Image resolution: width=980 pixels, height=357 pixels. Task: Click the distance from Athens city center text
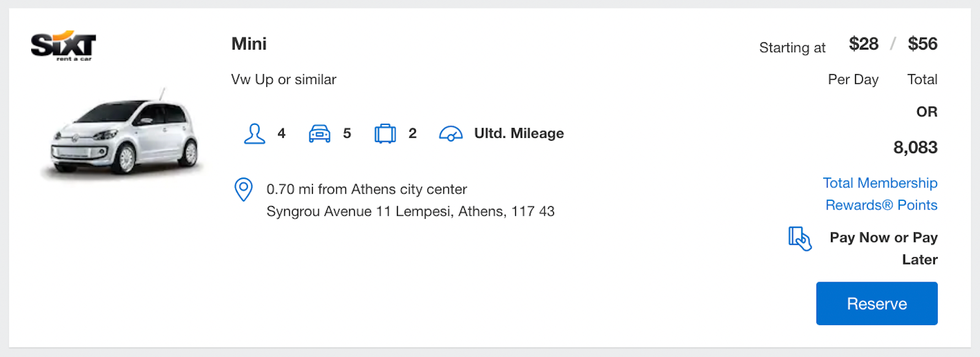(366, 189)
